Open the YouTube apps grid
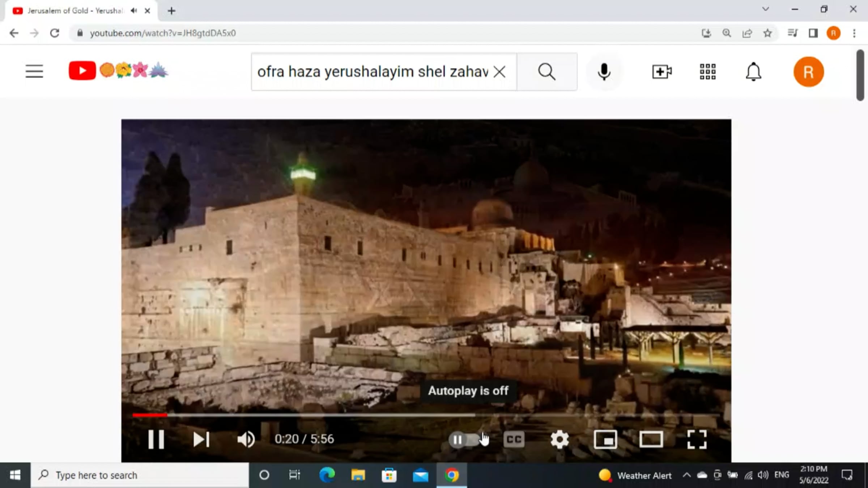This screenshot has height=488, width=868. tap(707, 72)
